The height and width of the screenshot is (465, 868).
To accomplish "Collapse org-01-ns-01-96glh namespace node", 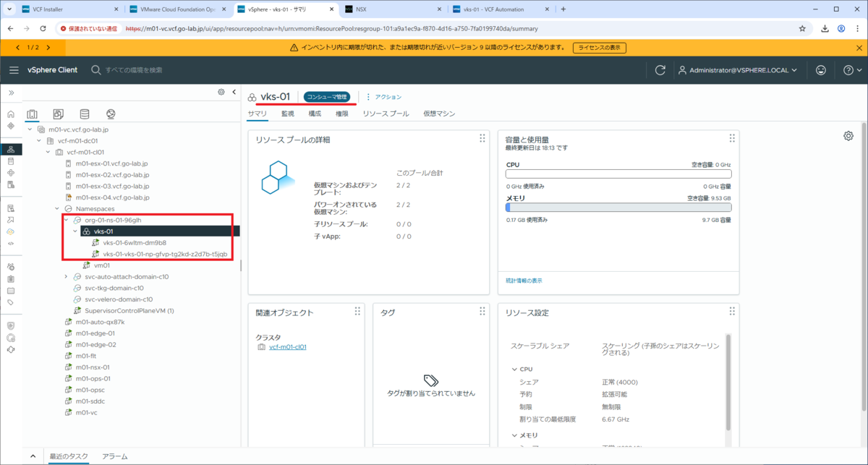I will click(x=66, y=220).
